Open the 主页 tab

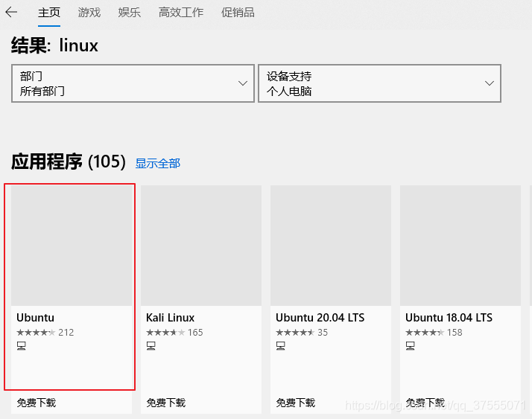[49, 13]
